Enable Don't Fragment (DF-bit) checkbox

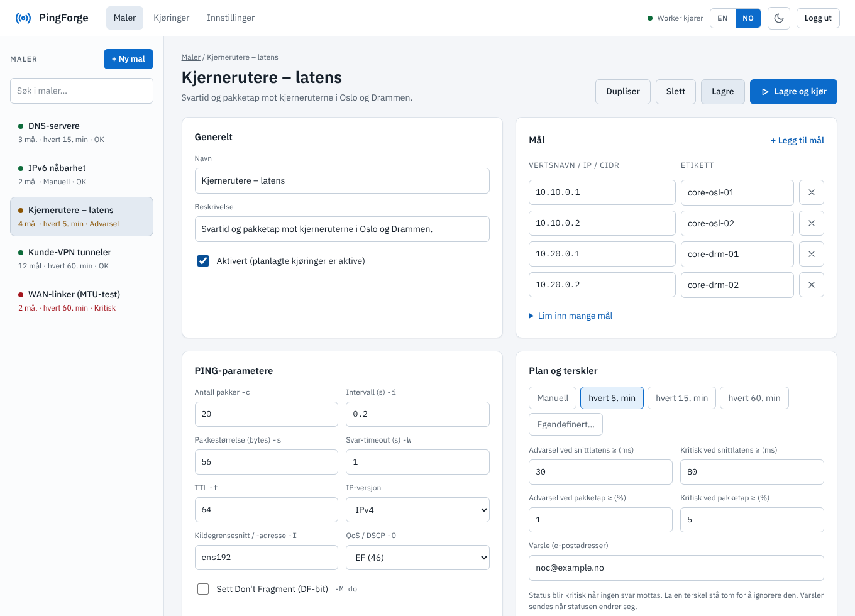(x=203, y=589)
